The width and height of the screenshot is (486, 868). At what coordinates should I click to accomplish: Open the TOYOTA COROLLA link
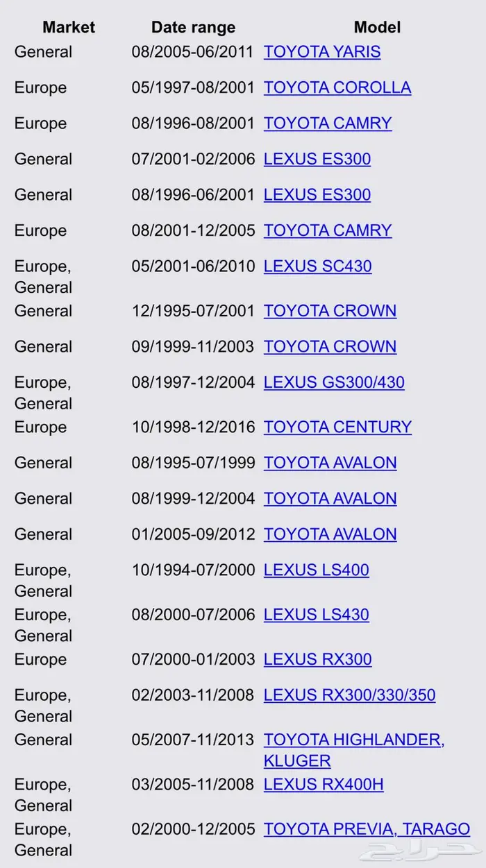pyautogui.click(x=337, y=87)
